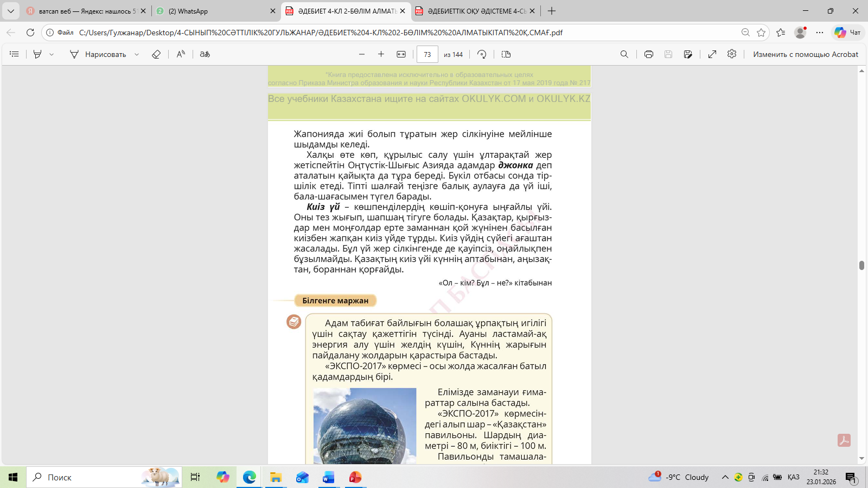Expand the Нарисовать pen options arrow

137,54
